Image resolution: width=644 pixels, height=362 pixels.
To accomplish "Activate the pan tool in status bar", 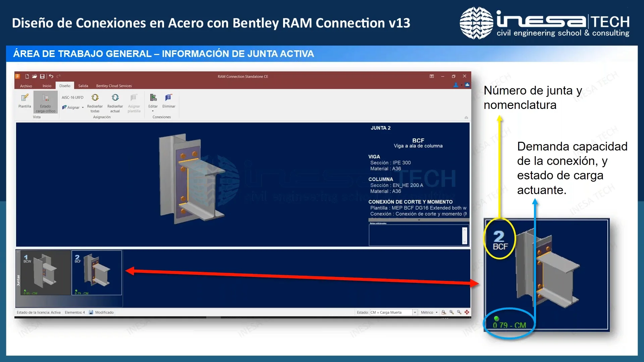I will [467, 312].
